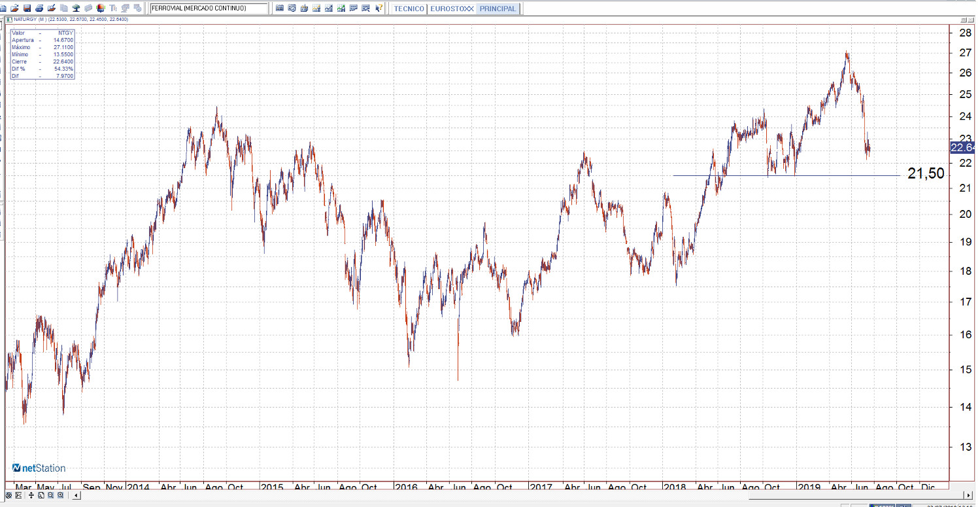This screenshot has height=507, width=980.
Task: Click the FERROVIAL symbol selection field
Action: click(x=208, y=9)
